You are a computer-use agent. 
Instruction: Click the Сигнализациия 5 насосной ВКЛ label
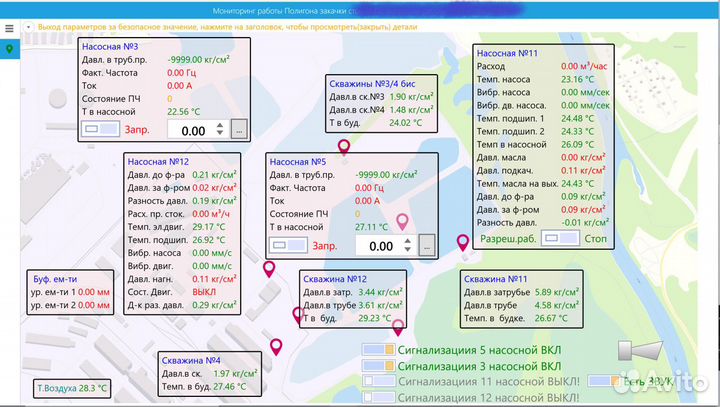(x=479, y=350)
